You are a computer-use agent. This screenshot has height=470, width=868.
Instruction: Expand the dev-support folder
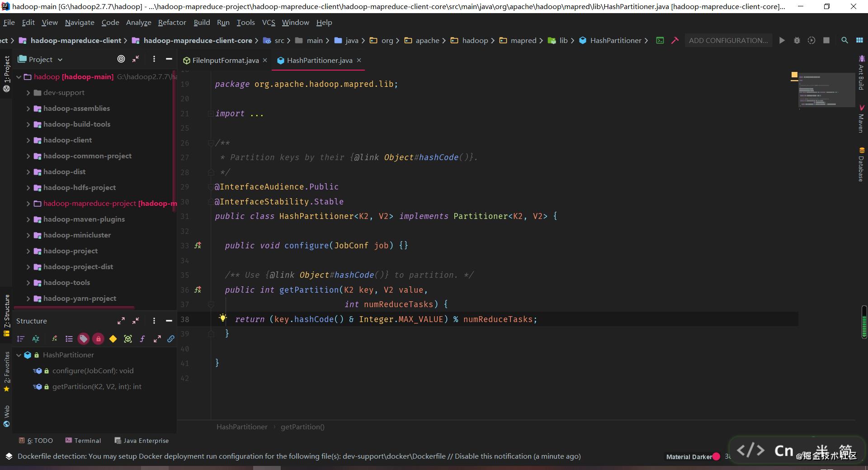(x=28, y=93)
